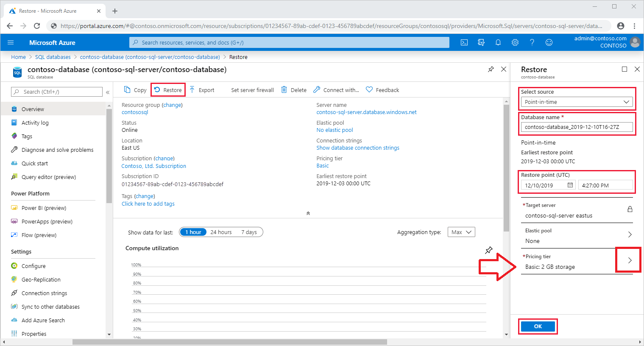Click the notifications bell icon
The image size is (644, 346).
click(x=498, y=42)
